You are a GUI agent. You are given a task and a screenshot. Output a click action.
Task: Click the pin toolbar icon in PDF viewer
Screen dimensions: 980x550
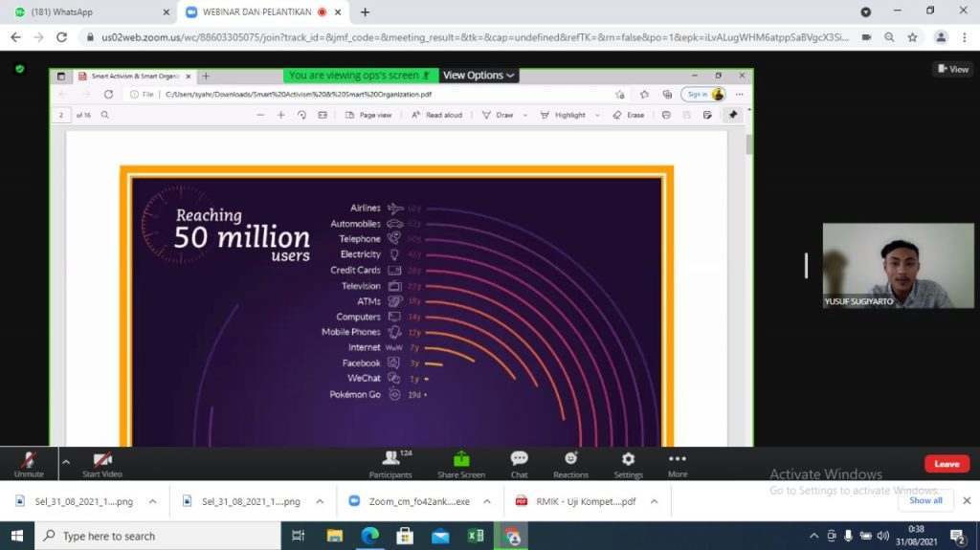tap(733, 115)
